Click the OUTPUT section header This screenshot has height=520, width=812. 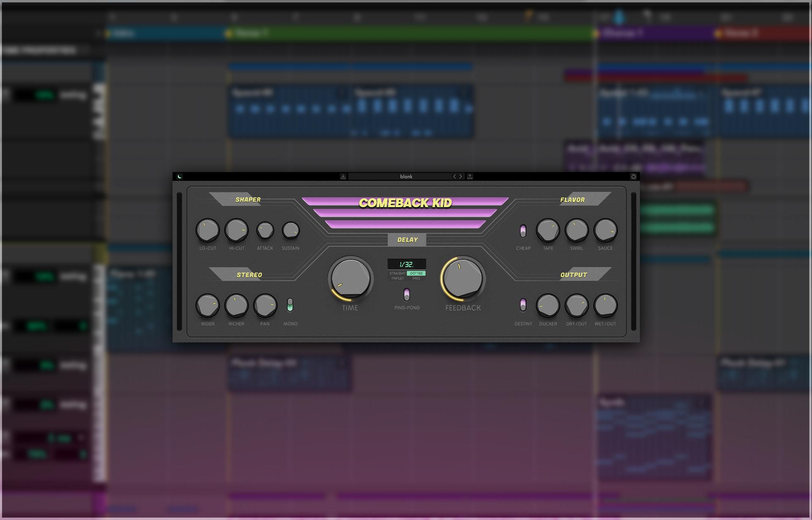[574, 275]
